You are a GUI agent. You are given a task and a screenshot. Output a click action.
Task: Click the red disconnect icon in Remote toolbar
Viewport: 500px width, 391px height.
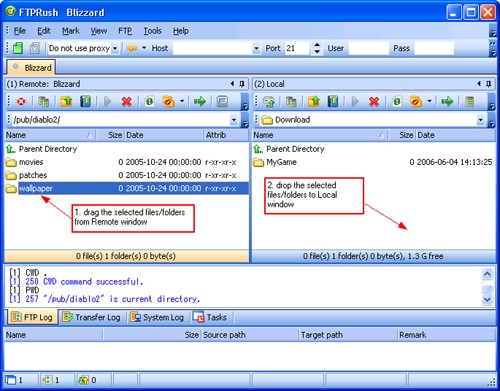click(x=21, y=102)
